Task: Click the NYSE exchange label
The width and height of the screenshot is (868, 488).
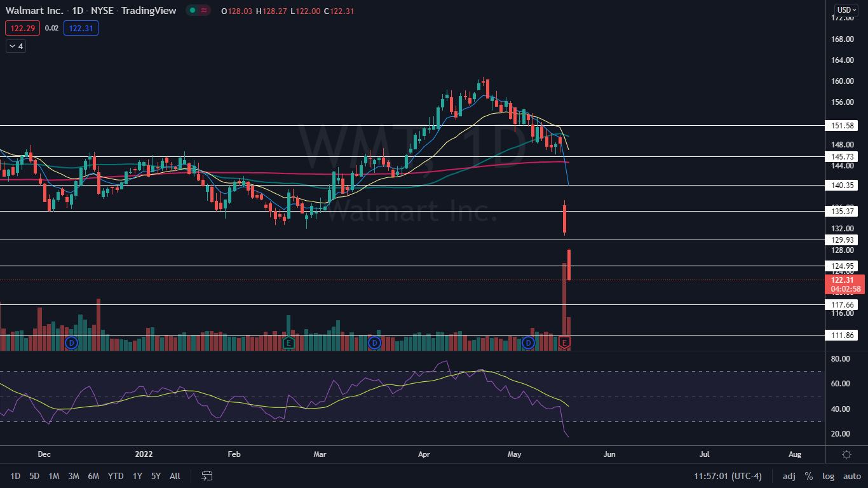Action: (x=103, y=10)
